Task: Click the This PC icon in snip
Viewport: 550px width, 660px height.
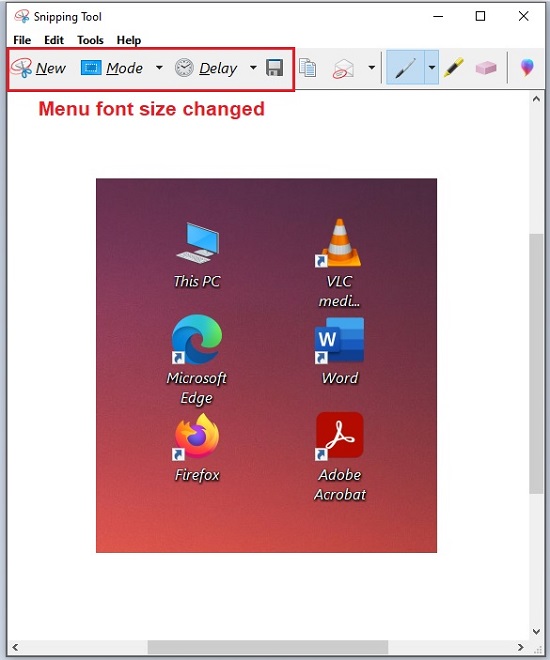Action: click(197, 243)
